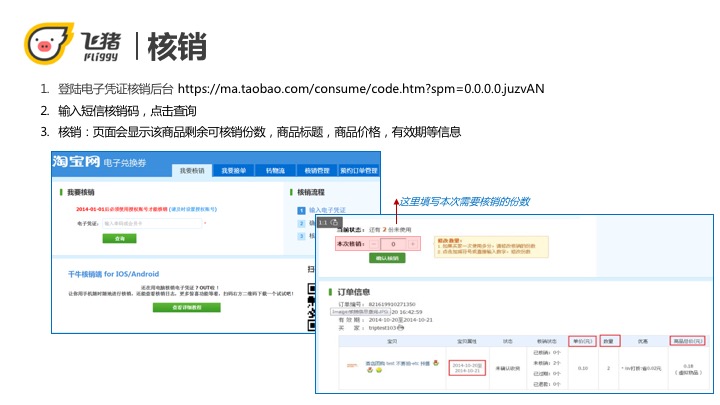Open the 核销管理 tab
Screen dimensions: 720x405
(317, 170)
